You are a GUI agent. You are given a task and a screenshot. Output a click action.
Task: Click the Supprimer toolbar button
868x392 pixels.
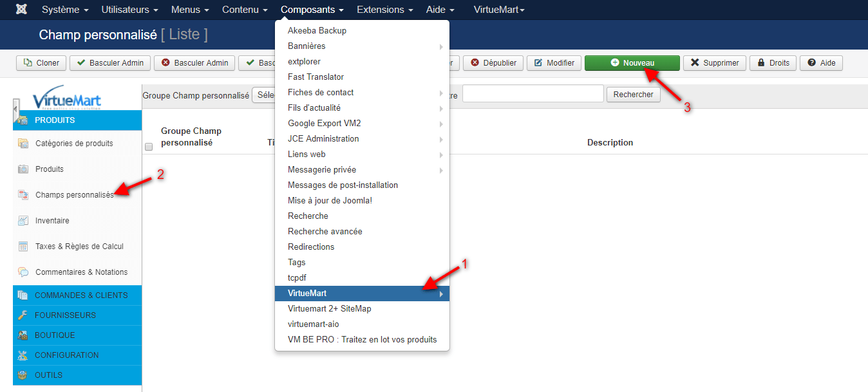(715, 62)
